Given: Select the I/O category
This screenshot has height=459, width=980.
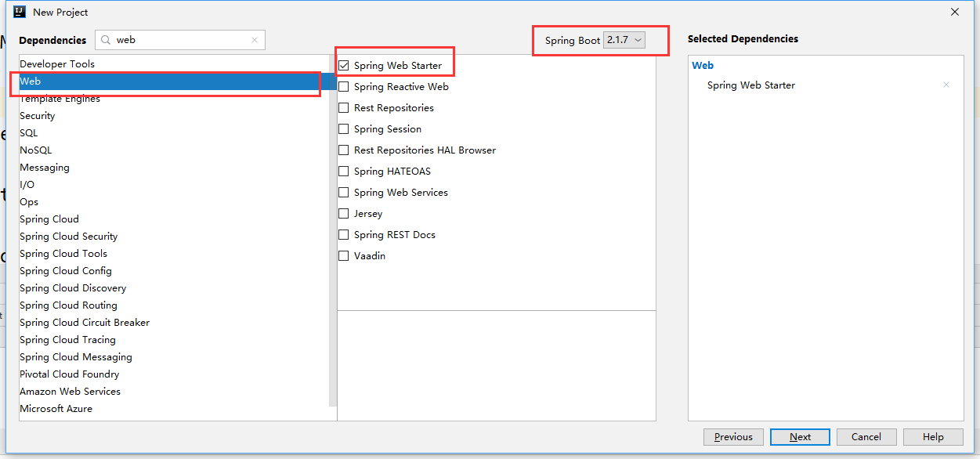Looking at the screenshot, I should tap(175, 185).
